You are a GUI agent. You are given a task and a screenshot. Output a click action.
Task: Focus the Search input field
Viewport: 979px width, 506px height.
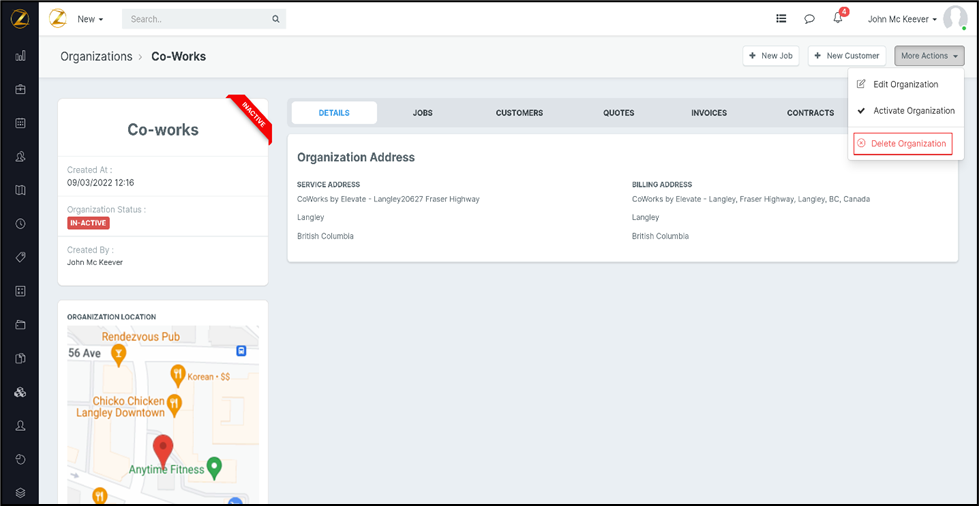point(204,19)
